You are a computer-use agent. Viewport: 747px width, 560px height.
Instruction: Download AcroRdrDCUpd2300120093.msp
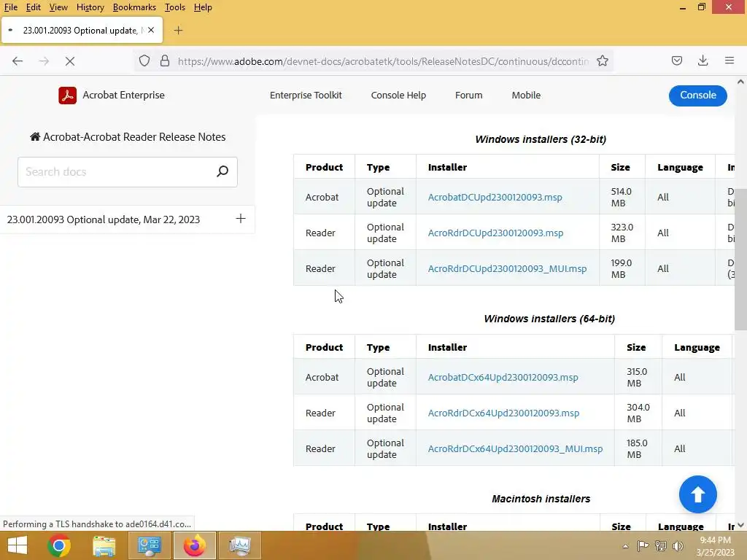point(495,233)
